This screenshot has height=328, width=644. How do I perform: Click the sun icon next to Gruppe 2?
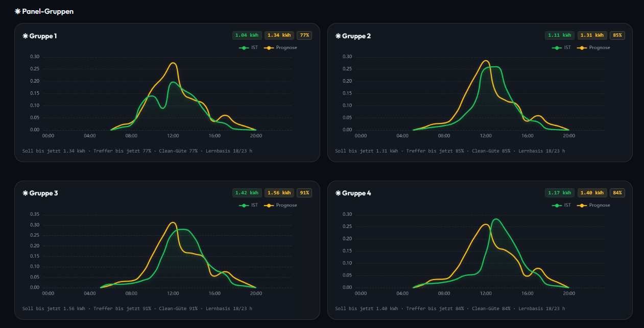[x=338, y=36]
